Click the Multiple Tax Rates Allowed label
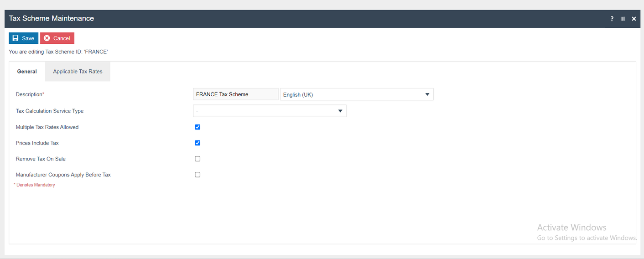Viewport: 644px width, 259px height. pos(47,127)
